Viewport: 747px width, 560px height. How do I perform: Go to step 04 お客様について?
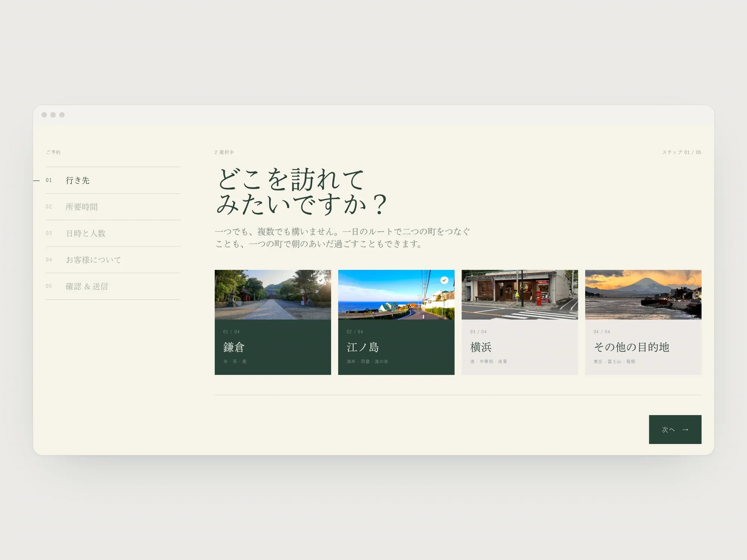(x=113, y=260)
